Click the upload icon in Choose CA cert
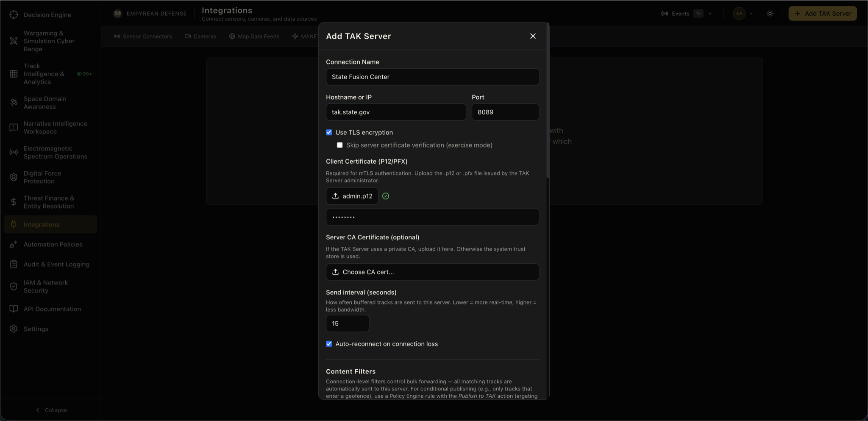868x421 pixels. click(x=335, y=272)
